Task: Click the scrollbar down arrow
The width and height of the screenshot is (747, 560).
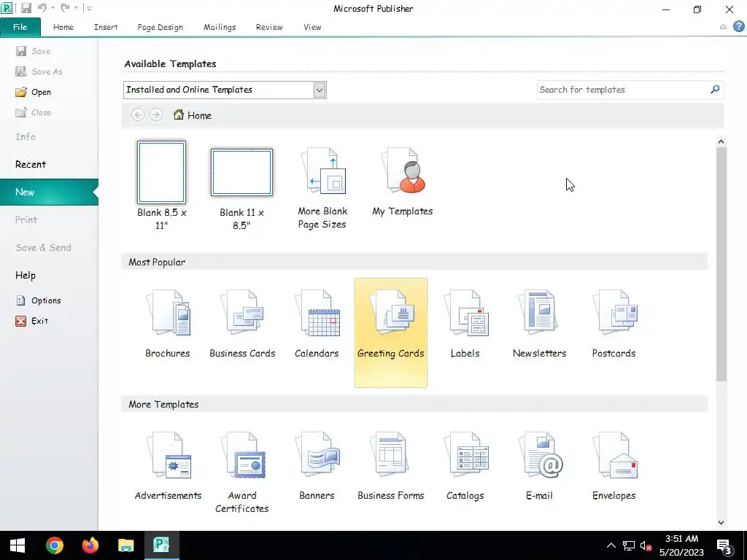Action: (721, 522)
